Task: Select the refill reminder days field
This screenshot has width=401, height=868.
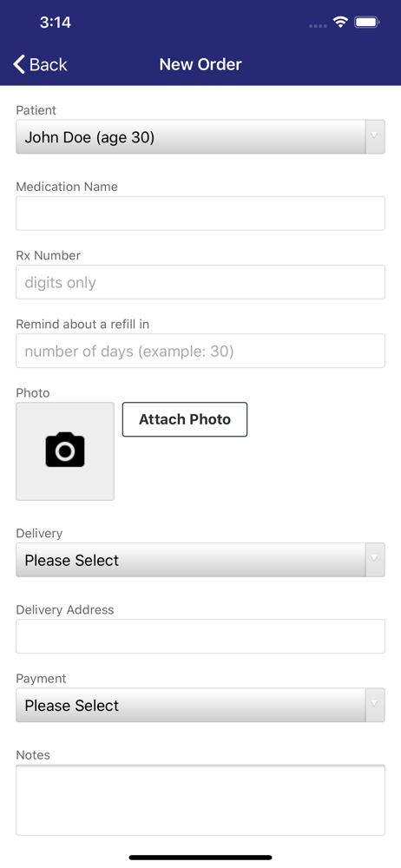Action: tap(200, 351)
